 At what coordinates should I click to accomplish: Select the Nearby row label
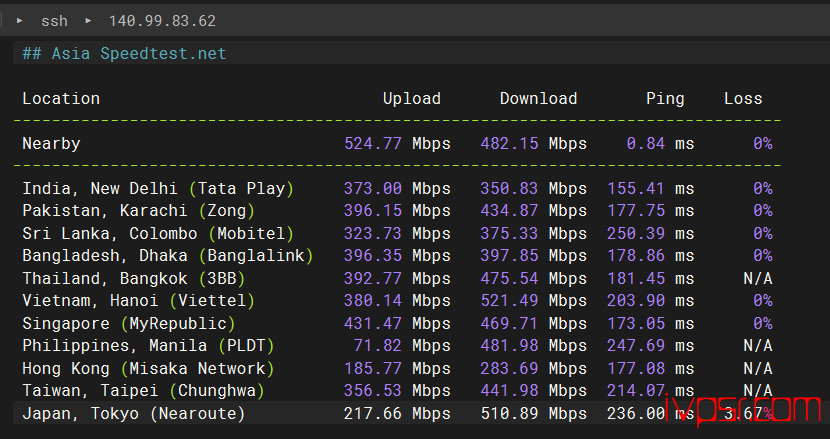point(51,143)
